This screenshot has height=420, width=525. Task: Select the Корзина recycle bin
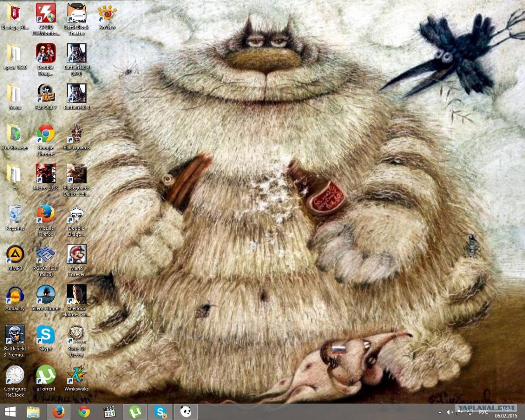point(15,214)
